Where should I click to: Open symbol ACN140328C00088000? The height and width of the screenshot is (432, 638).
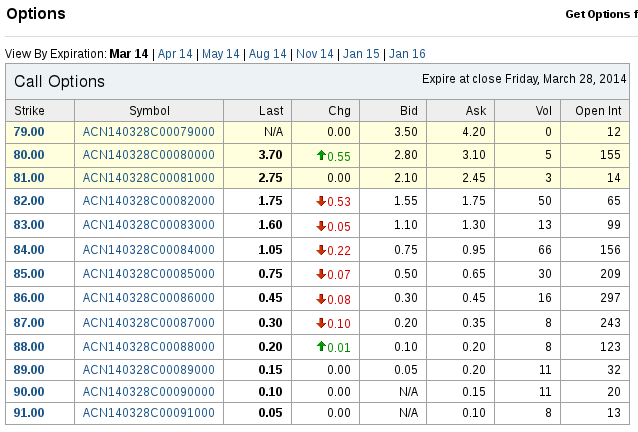[149, 347]
